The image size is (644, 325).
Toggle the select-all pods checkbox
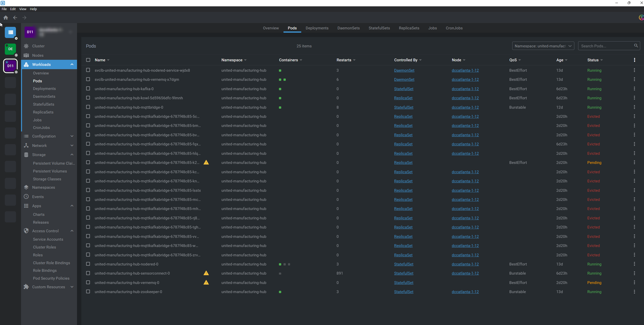click(x=88, y=60)
